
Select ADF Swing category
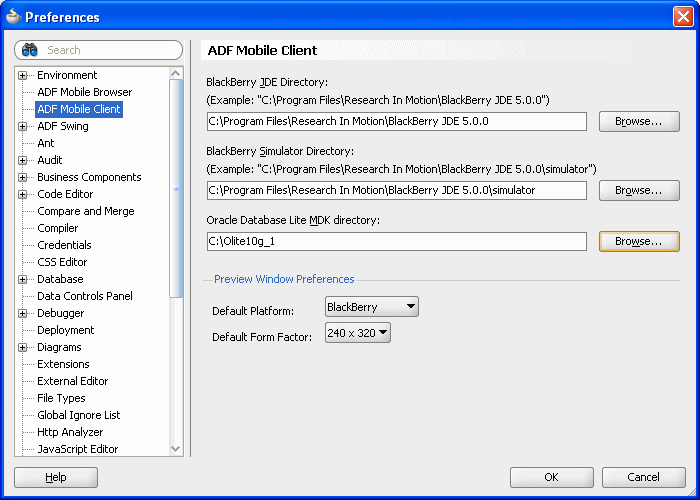point(62,126)
